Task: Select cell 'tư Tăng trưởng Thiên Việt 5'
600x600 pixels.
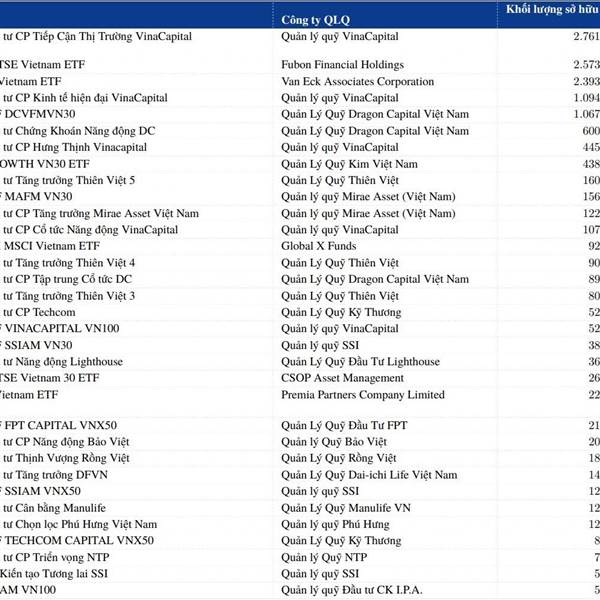Action: point(69,180)
